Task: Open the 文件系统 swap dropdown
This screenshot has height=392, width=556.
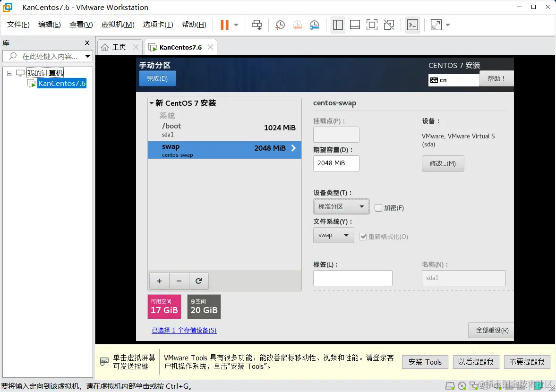Action: click(334, 235)
